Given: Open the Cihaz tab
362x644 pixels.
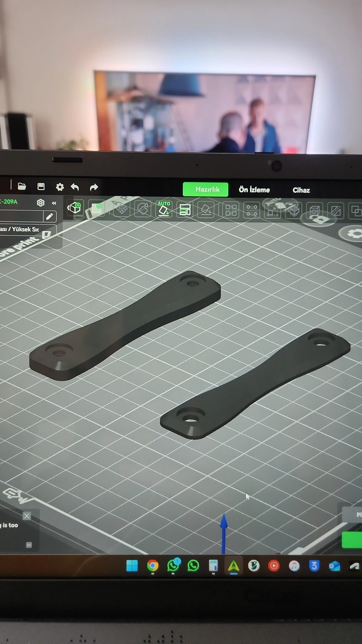Looking at the screenshot, I should coord(301,190).
